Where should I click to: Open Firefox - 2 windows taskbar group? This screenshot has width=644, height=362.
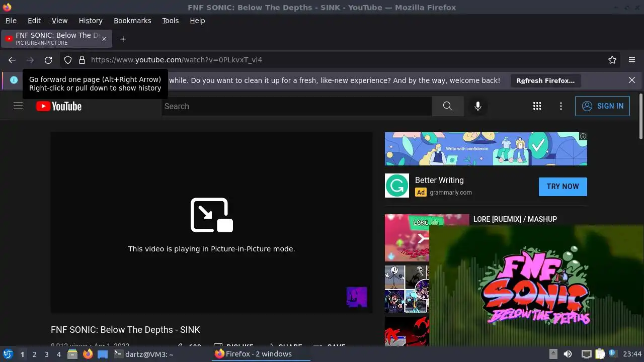[x=261, y=354]
